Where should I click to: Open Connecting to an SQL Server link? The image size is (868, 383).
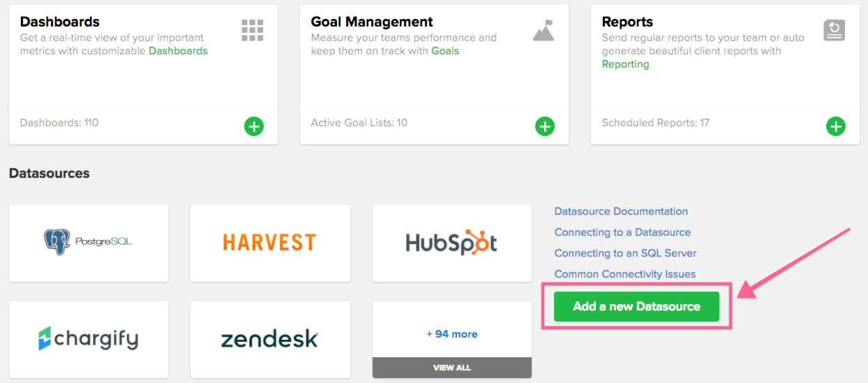625,253
